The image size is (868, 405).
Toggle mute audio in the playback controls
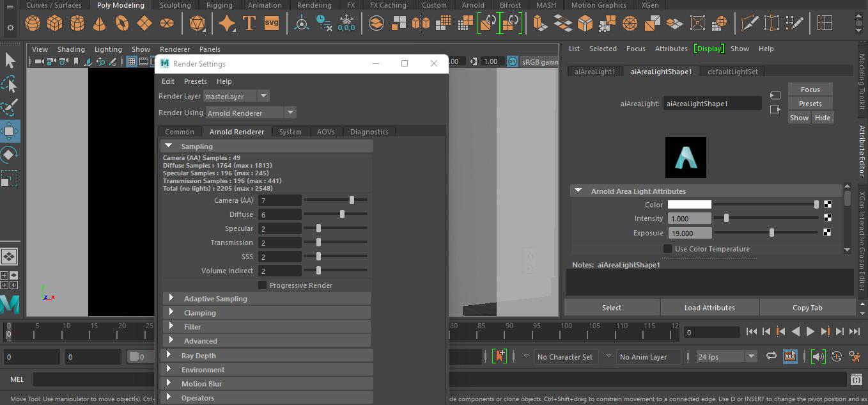click(818, 356)
